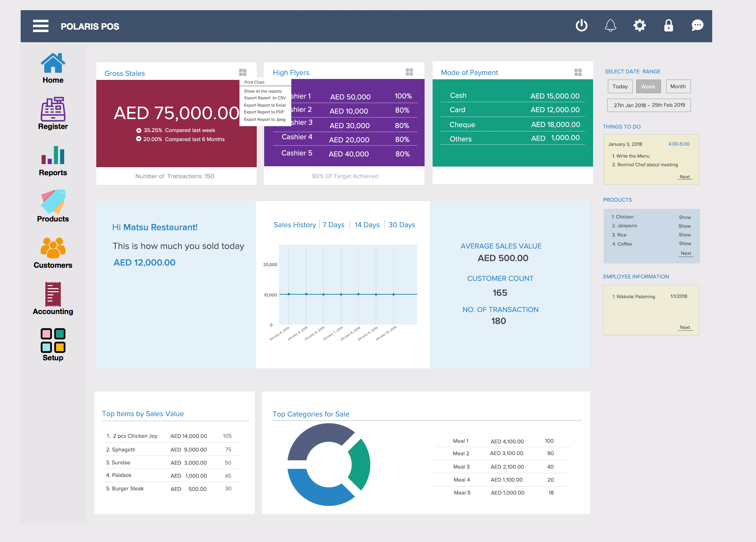This screenshot has height=542, width=756.
Task: Click the January 7, 2019 data point
Action: pos(341,294)
